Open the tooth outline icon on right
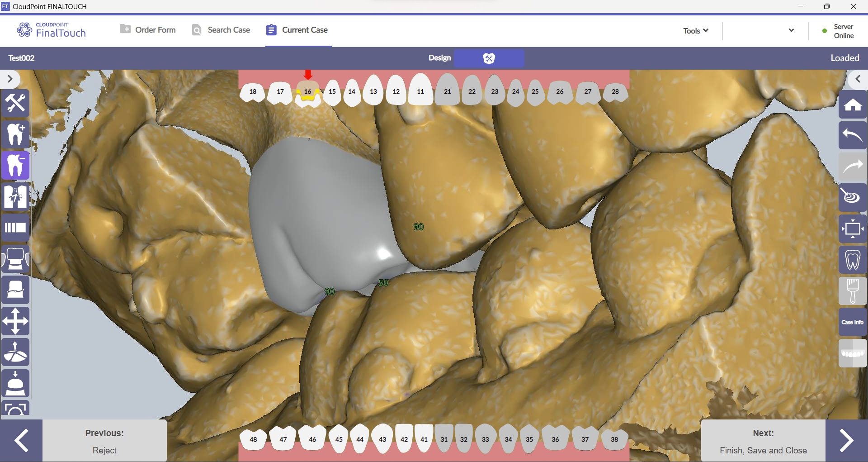 point(853,260)
